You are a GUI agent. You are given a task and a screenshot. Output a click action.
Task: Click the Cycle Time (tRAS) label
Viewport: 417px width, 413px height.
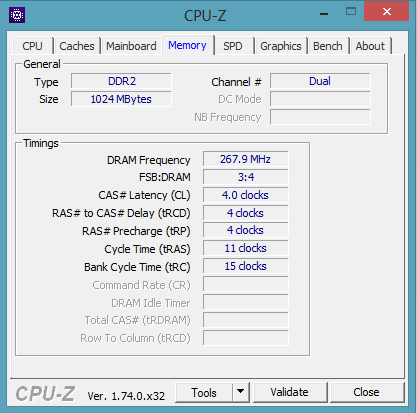[147, 249]
